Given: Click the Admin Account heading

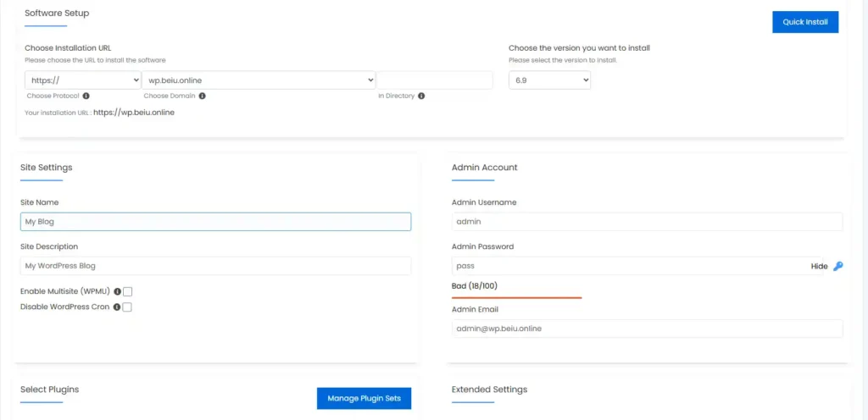Looking at the screenshot, I should click(x=484, y=167).
